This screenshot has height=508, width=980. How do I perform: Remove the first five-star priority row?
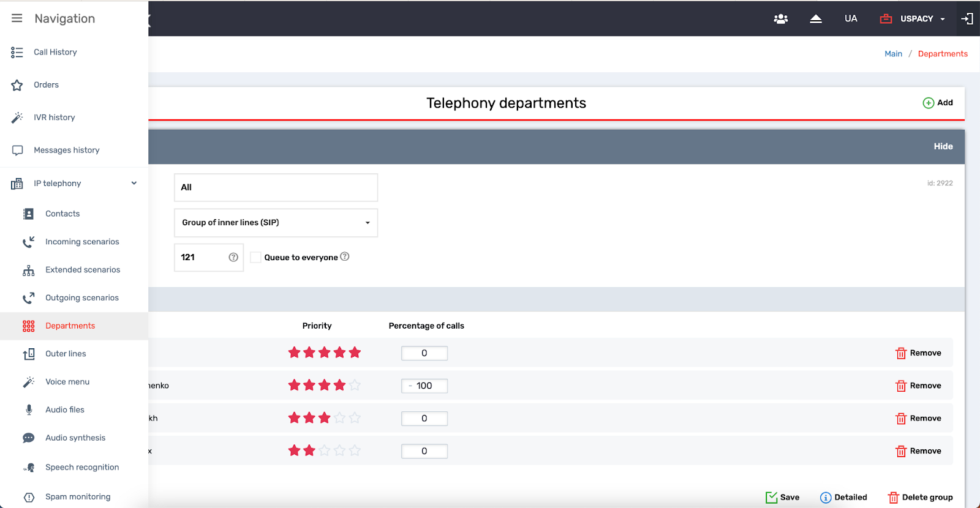coord(918,353)
